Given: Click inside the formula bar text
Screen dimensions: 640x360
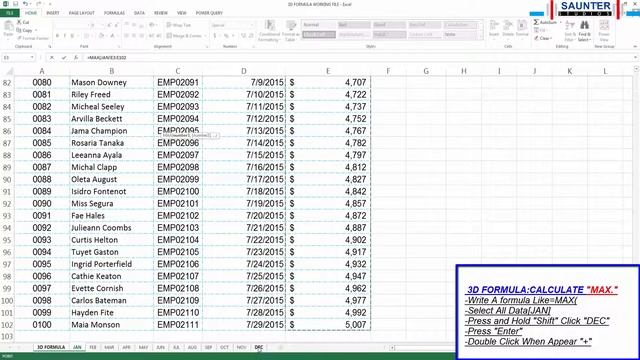Looking at the screenshot, I should click(107, 58).
